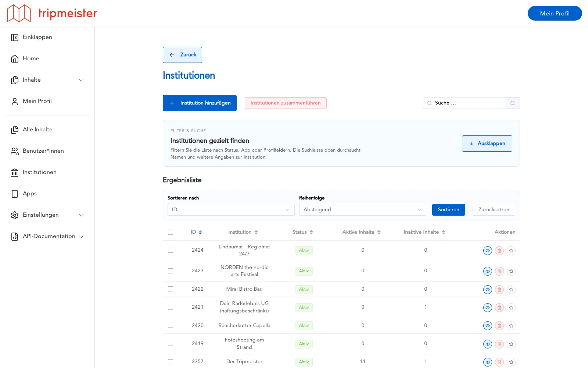Screen dimensions: 588x368
Task: Click into the Suche search field
Action: click(x=464, y=103)
